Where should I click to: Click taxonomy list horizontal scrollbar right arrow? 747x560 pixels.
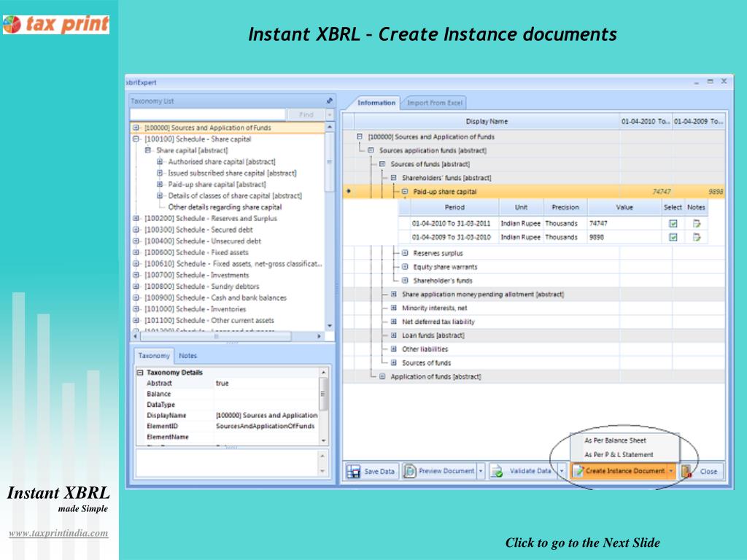pyautogui.click(x=320, y=336)
